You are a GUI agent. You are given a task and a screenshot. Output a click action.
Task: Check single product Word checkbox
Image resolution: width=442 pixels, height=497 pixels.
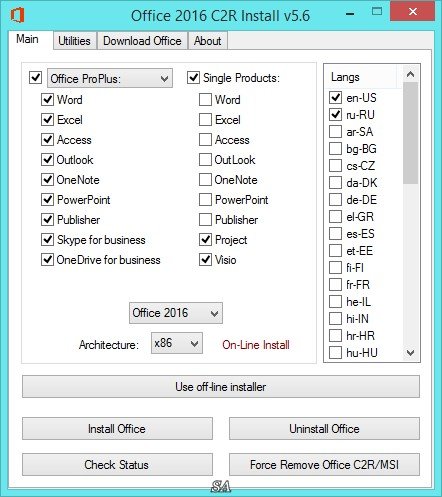tap(205, 100)
